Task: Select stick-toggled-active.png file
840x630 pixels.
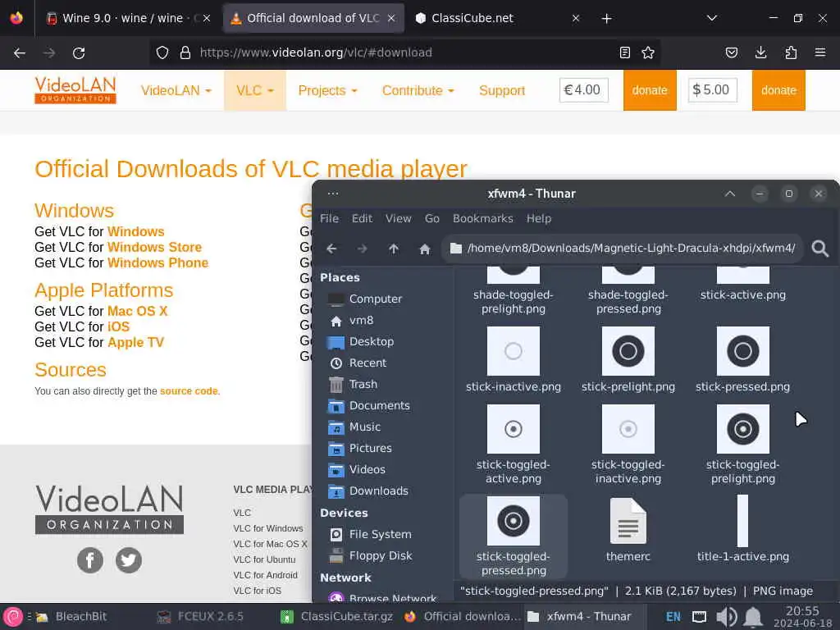Action: [514, 429]
